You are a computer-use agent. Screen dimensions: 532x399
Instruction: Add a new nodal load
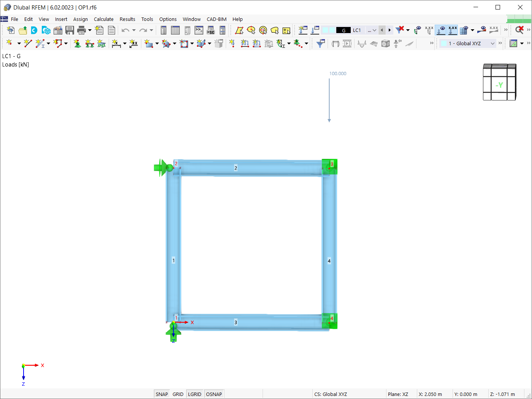(232, 43)
